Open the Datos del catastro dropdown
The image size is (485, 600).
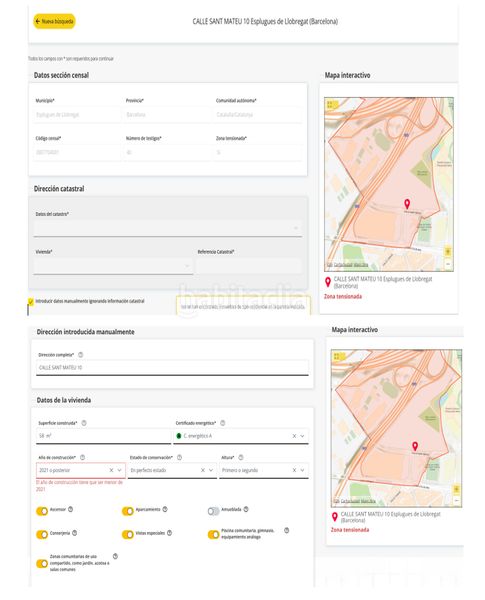click(x=168, y=228)
